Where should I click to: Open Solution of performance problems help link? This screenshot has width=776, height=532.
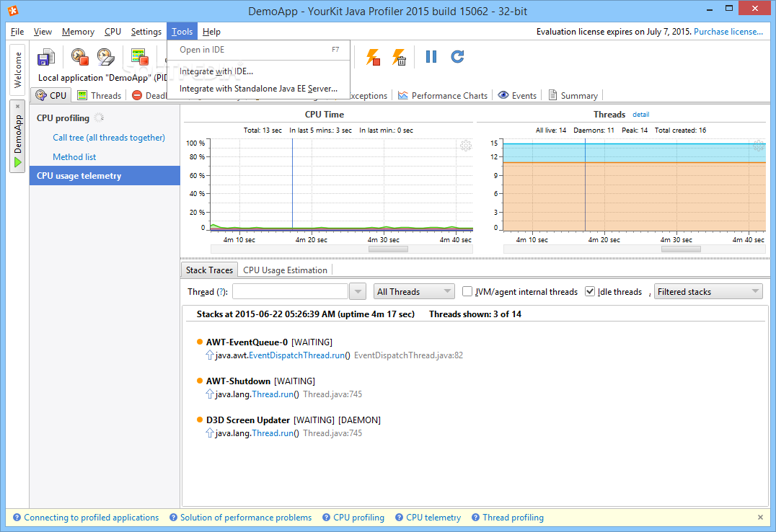(x=246, y=517)
